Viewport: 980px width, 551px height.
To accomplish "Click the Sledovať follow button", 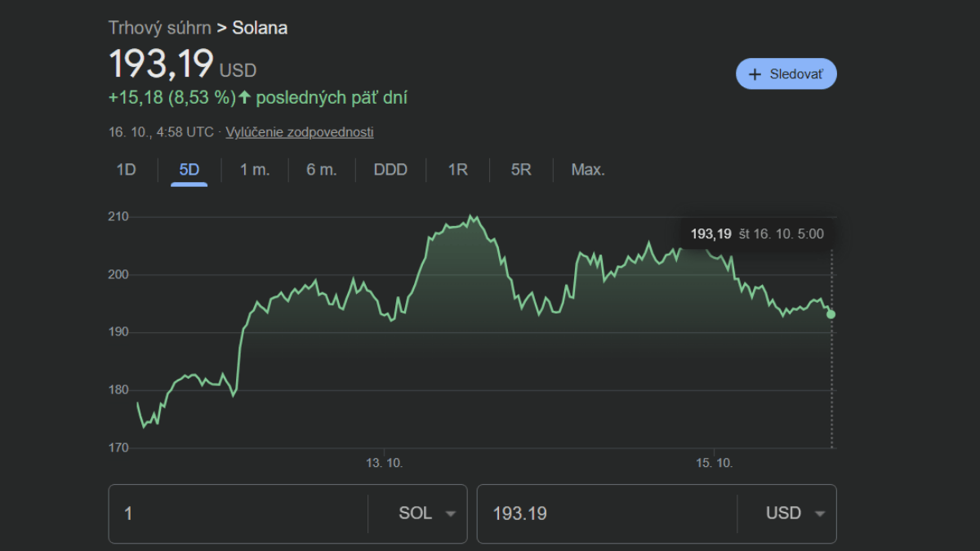I will click(x=786, y=73).
